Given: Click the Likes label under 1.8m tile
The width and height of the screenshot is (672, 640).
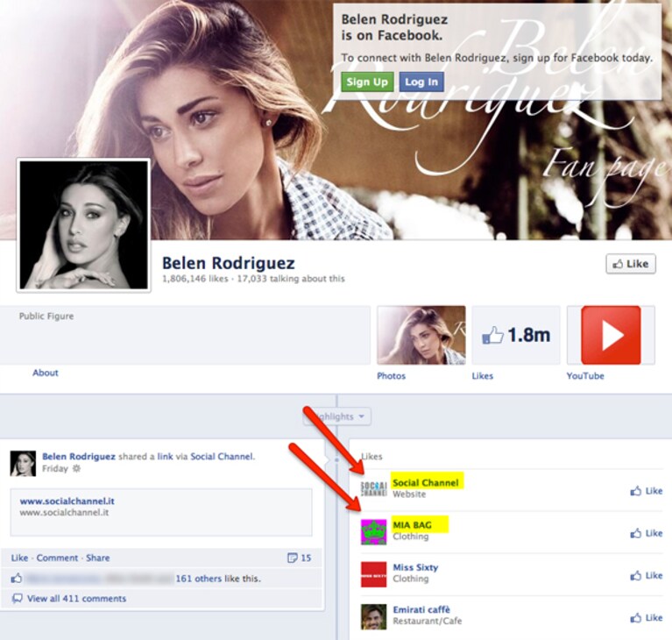Looking at the screenshot, I should [x=483, y=376].
